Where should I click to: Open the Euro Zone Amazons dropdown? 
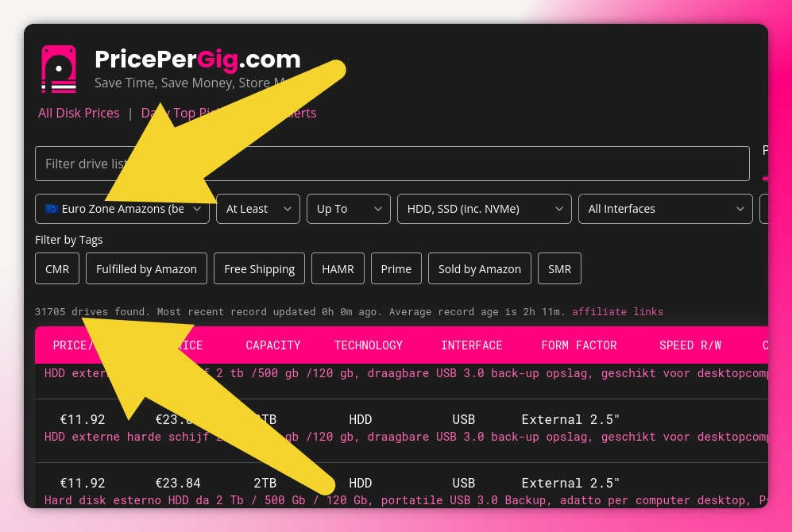pos(122,209)
